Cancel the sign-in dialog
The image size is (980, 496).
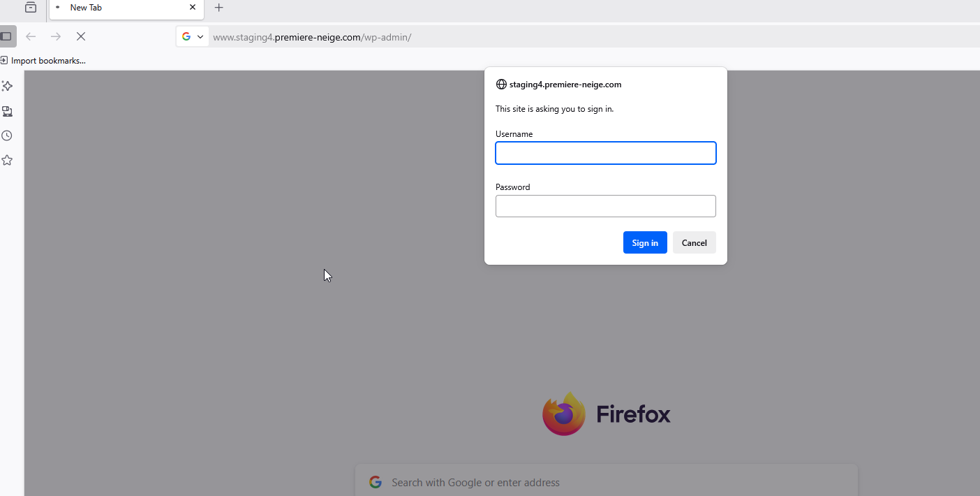pyautogui.click(x=695, y=242)
